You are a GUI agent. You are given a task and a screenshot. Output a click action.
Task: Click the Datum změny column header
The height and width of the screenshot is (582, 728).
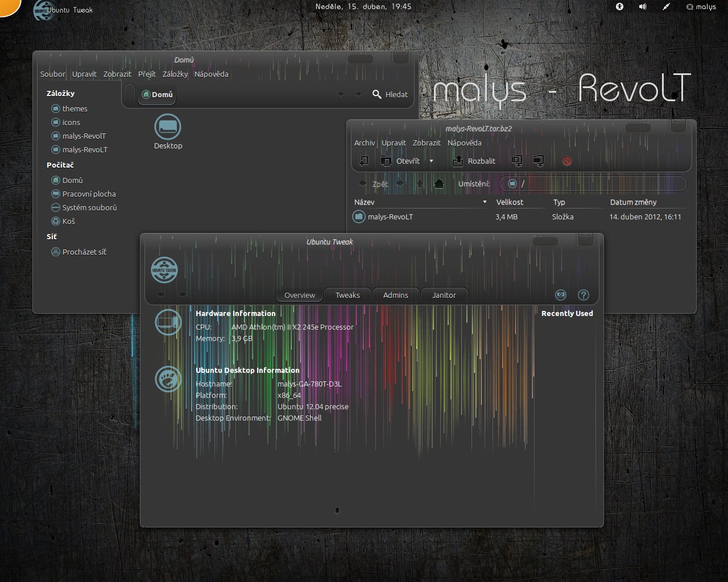coord(633,202)
